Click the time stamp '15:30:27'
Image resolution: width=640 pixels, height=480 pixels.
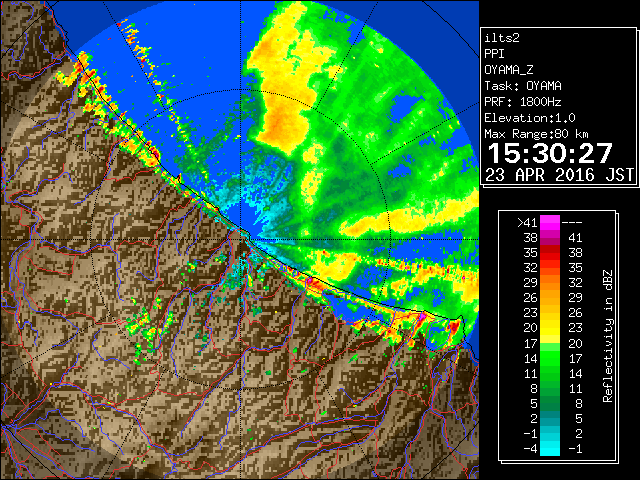[550, 153]
